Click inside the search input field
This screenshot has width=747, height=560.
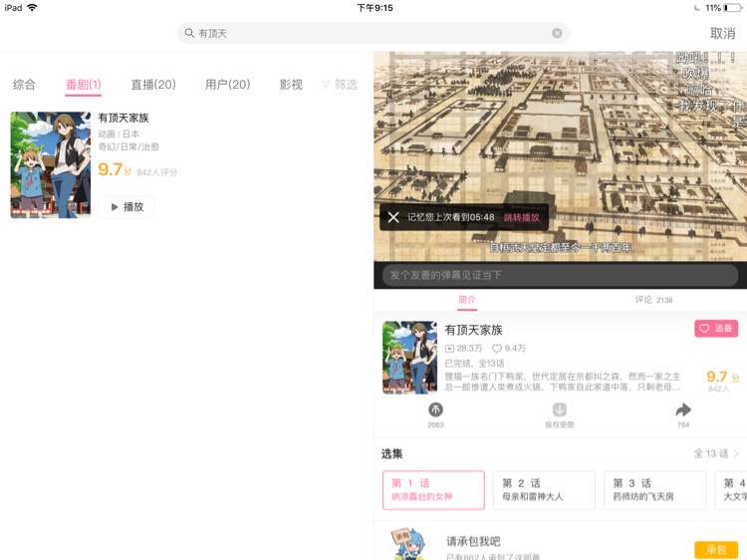point(373,33)
